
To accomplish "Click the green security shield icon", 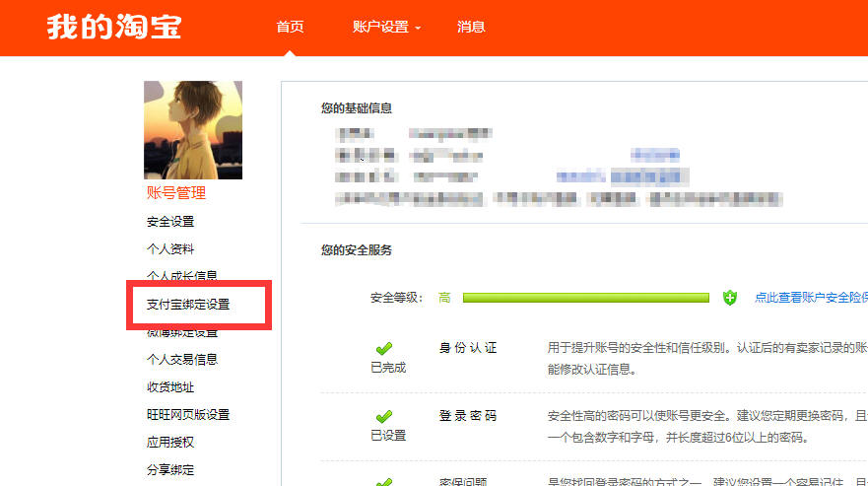I will (730, 298).
